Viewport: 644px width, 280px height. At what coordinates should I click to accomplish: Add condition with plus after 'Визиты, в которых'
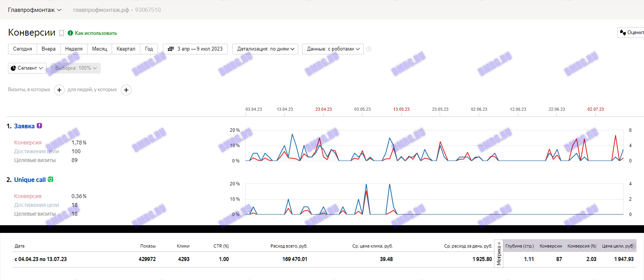(x=59, y=90)
